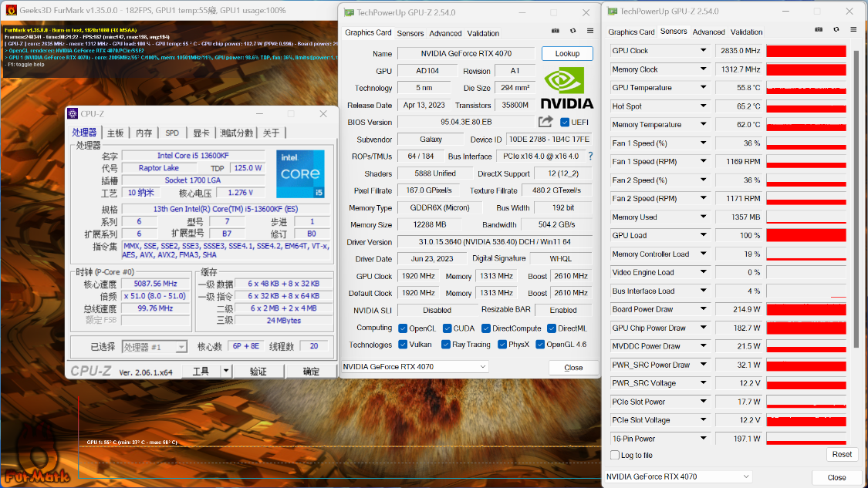Toggle the UEFI checkbox

point(565,122)
